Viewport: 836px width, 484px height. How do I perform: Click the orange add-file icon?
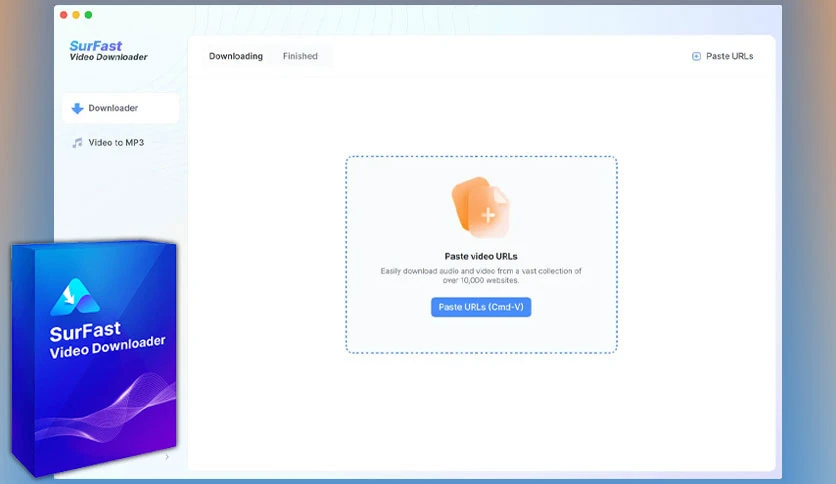(x=480, y=208)
